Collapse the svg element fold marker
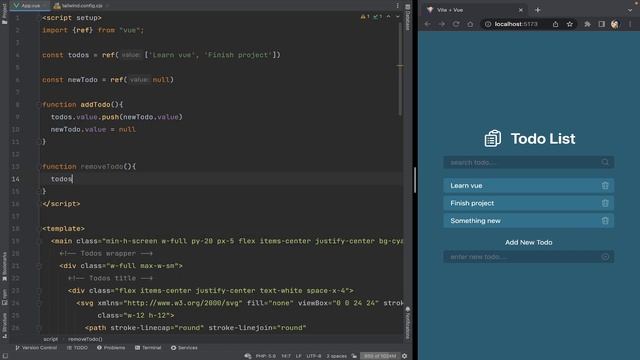The image size is (640, 360). coord(40,303)
